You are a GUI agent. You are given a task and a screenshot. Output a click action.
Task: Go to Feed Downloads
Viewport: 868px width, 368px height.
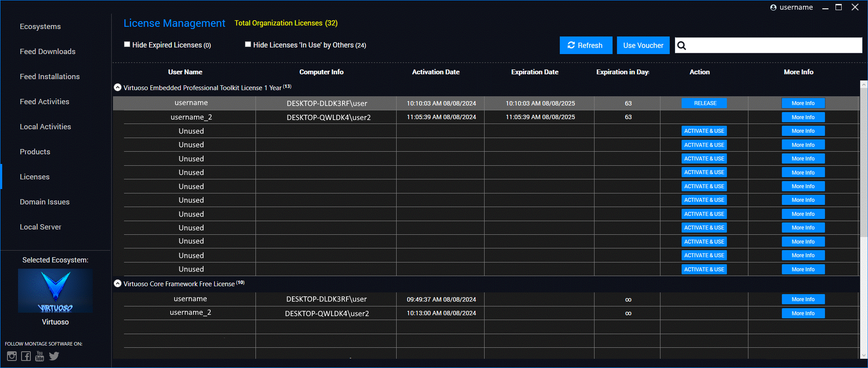coord(47,51)
